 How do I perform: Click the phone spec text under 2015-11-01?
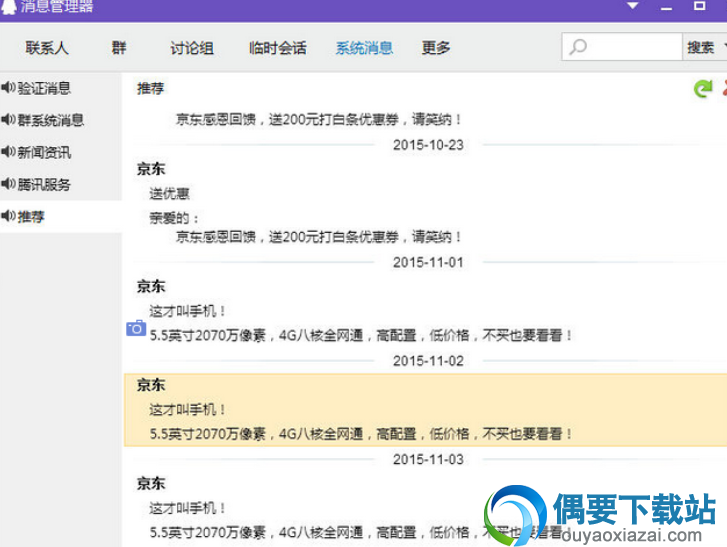361,336
